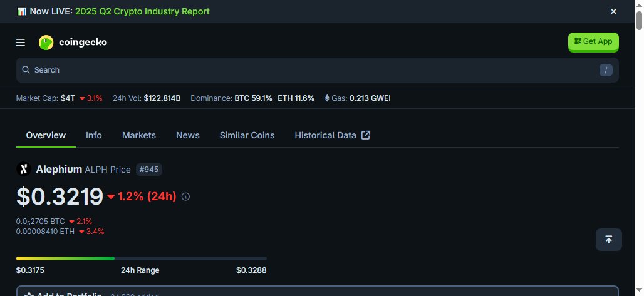
Task: Dismiss the Now LIVE announcement banner
Action: point(613,11)
